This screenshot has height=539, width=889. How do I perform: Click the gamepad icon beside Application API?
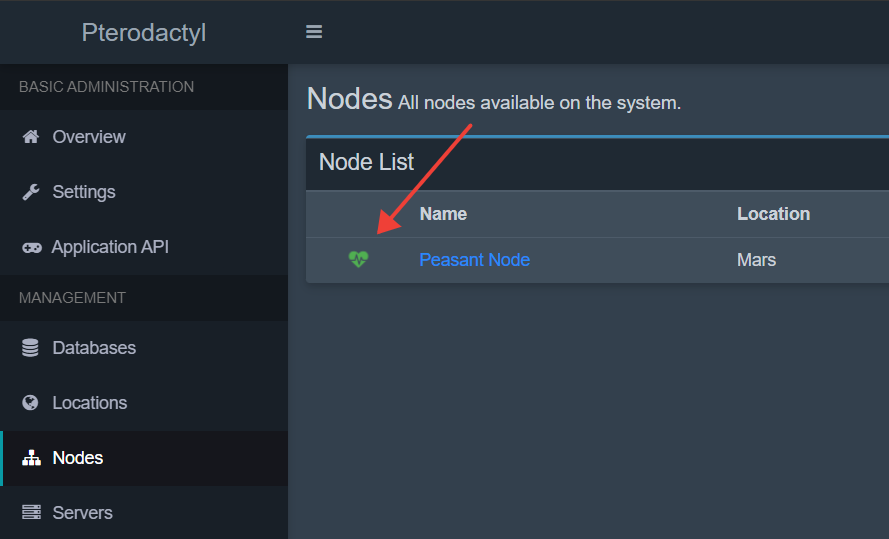[x=31, y=247]
